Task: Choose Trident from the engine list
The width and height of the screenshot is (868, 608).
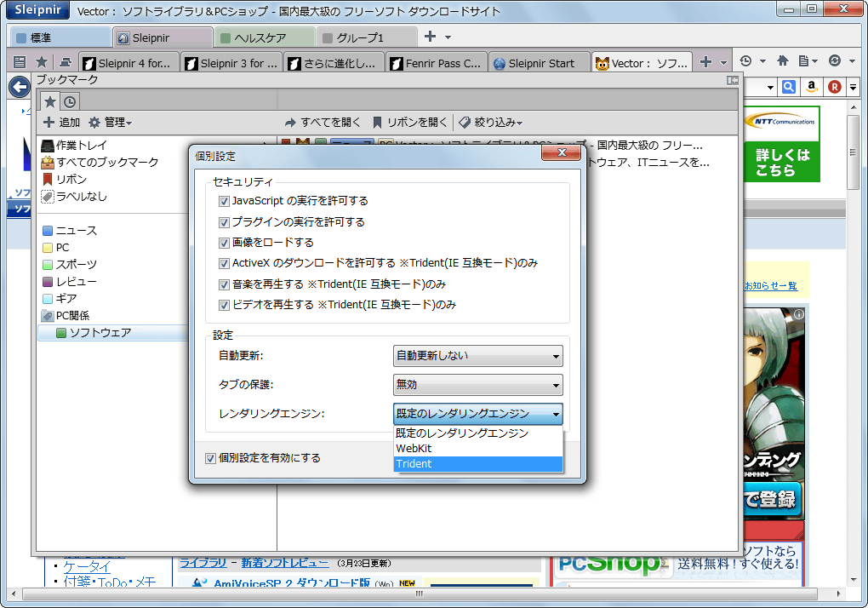Action: (x=477, y=464)
